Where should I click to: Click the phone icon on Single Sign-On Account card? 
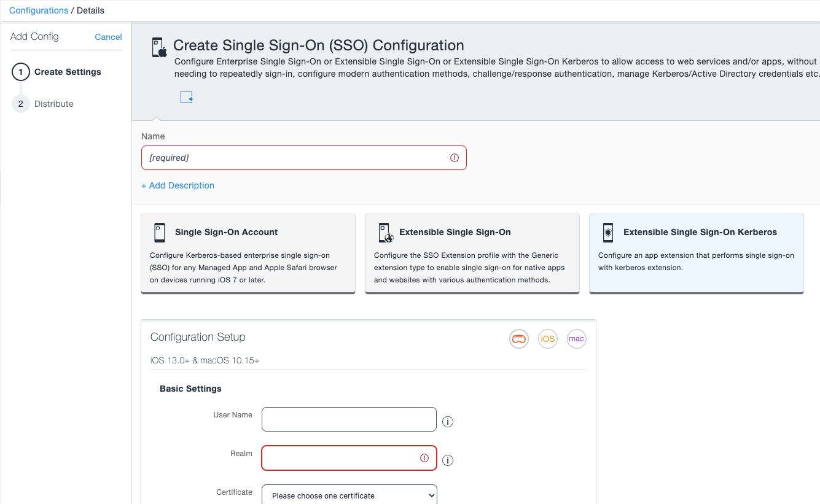160,232
